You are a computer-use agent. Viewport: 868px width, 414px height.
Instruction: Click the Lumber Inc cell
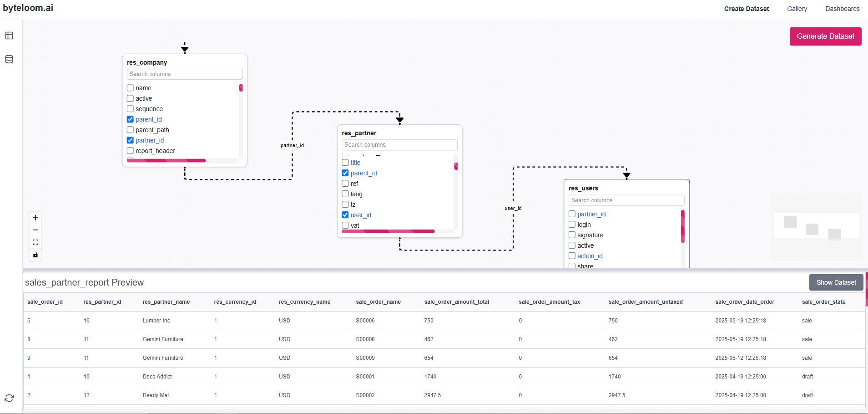[x=156, y=321]
